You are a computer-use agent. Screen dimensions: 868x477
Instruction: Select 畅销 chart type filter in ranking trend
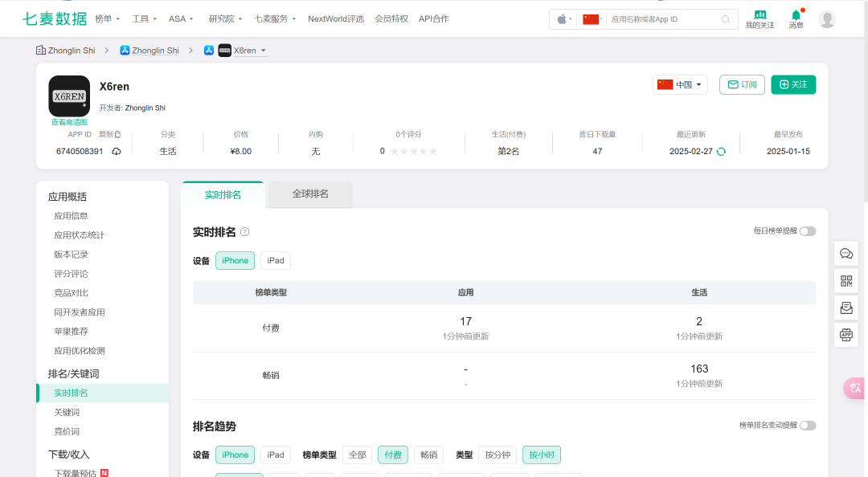428,455
